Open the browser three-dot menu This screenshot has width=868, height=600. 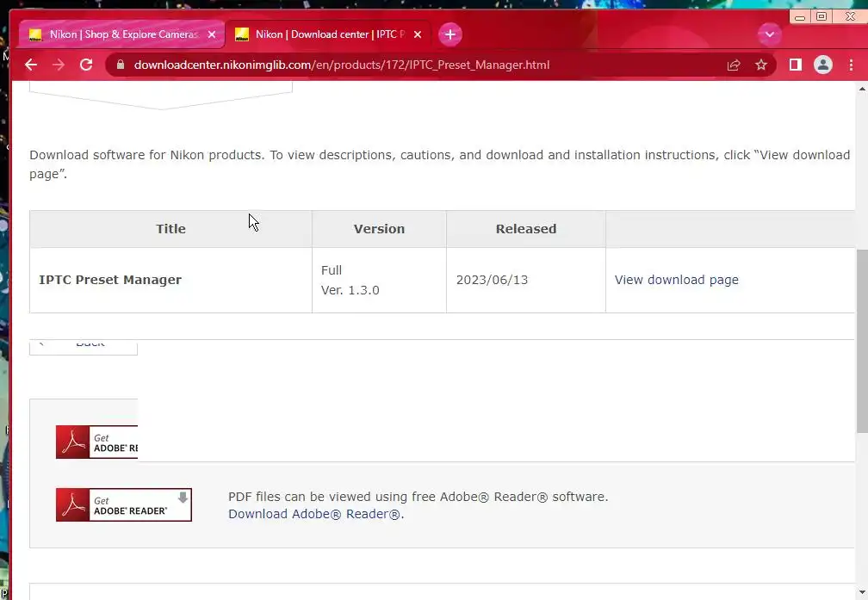tap(851, 65)
